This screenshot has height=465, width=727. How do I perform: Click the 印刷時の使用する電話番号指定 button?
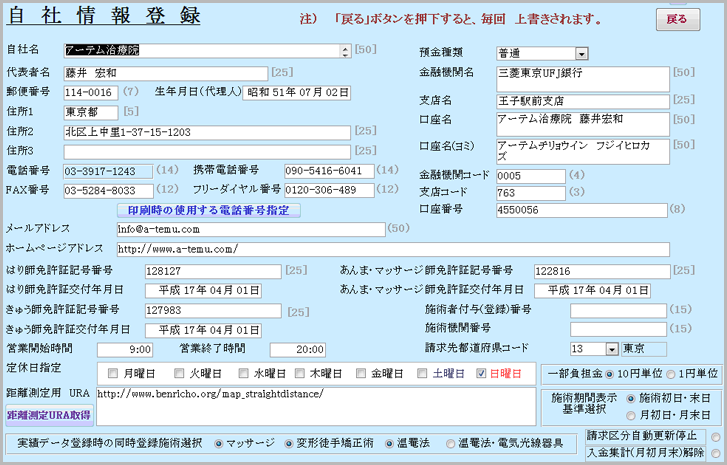pyautogui.click(x=208, y=210)
